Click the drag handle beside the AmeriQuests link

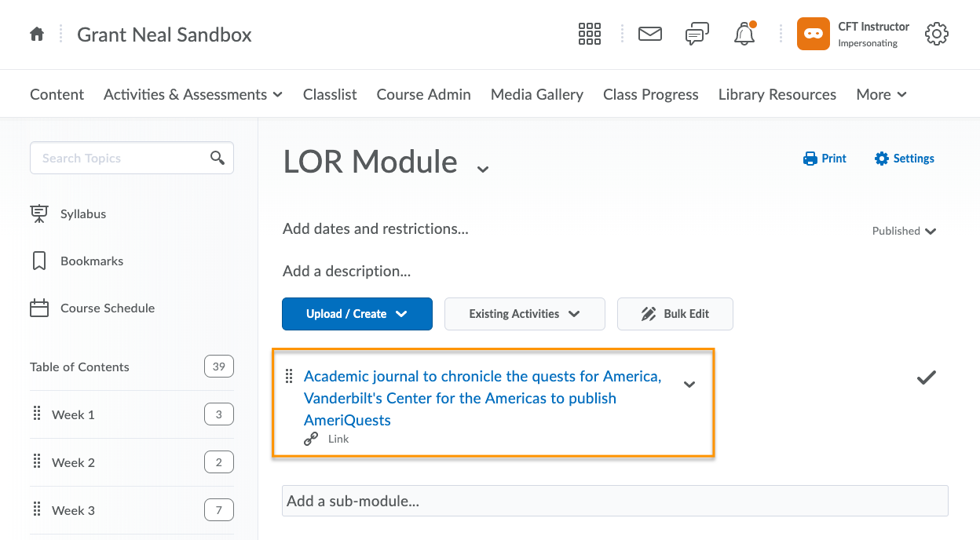point(289,376)
